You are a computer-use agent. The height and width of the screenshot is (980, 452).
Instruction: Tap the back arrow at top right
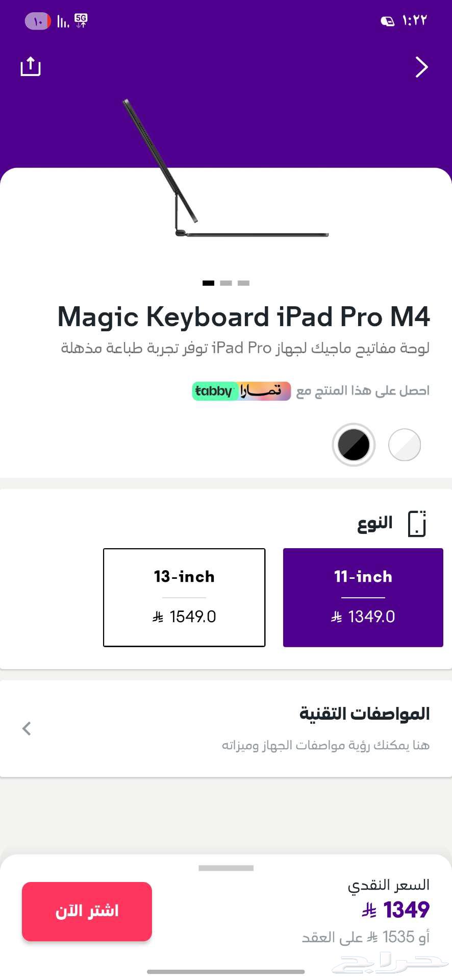click(421, 67)
